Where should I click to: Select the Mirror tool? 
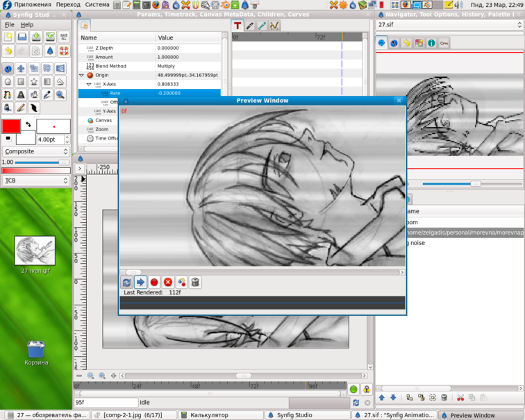click(x=60, y=69)
